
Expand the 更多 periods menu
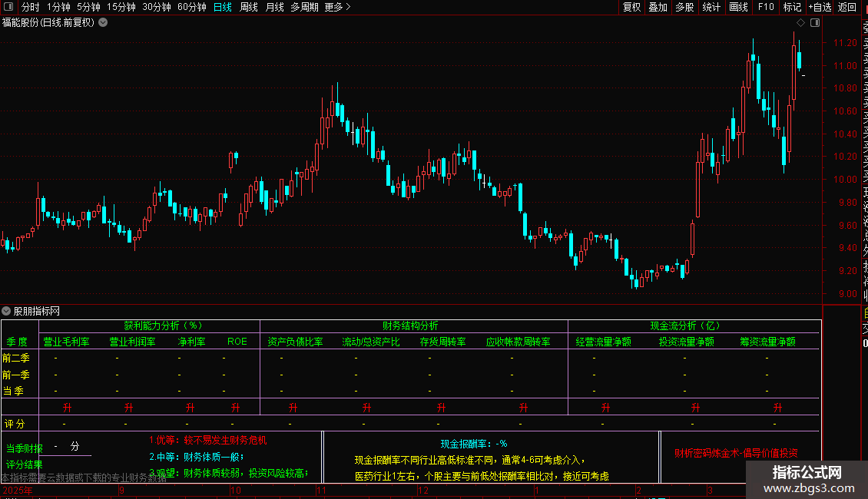coord(338,7)
